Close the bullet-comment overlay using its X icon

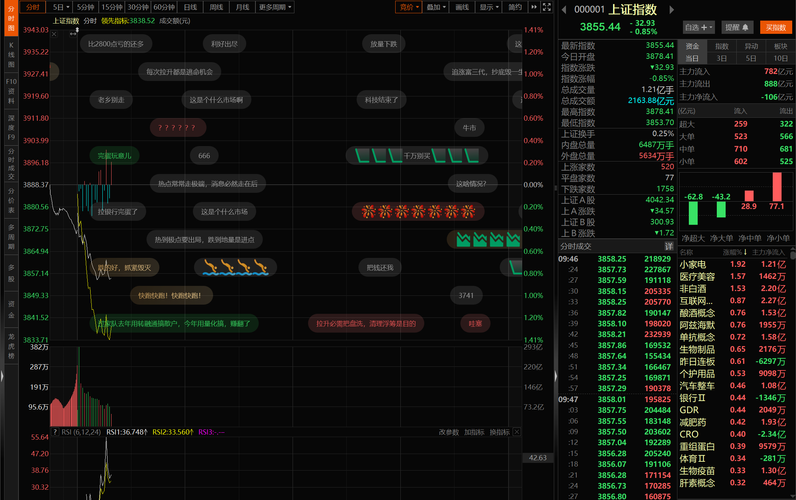54,34
